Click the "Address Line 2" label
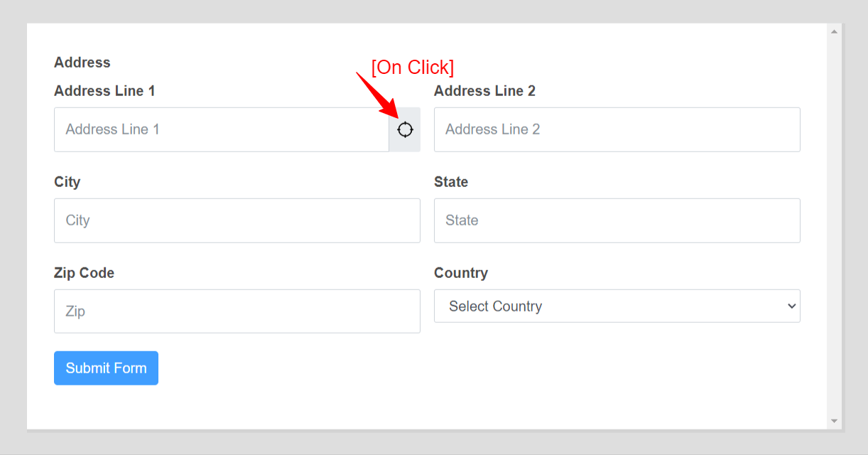868x455 pixels. [484, 91]
